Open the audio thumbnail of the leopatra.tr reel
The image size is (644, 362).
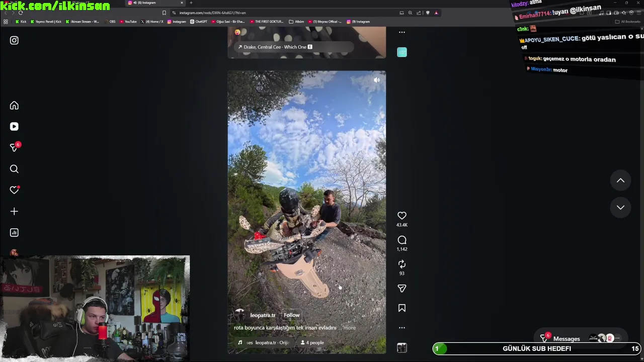[x=401, y=347]
